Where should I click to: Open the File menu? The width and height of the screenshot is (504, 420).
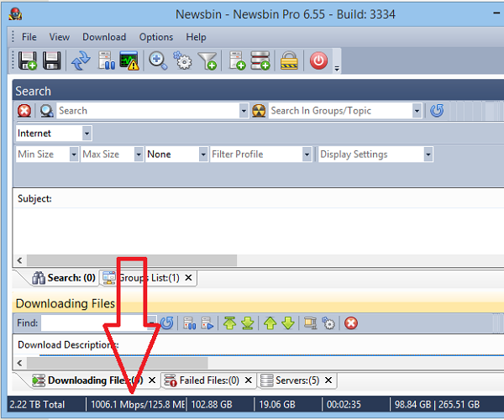pyautogui.click(x=29, y=37)
